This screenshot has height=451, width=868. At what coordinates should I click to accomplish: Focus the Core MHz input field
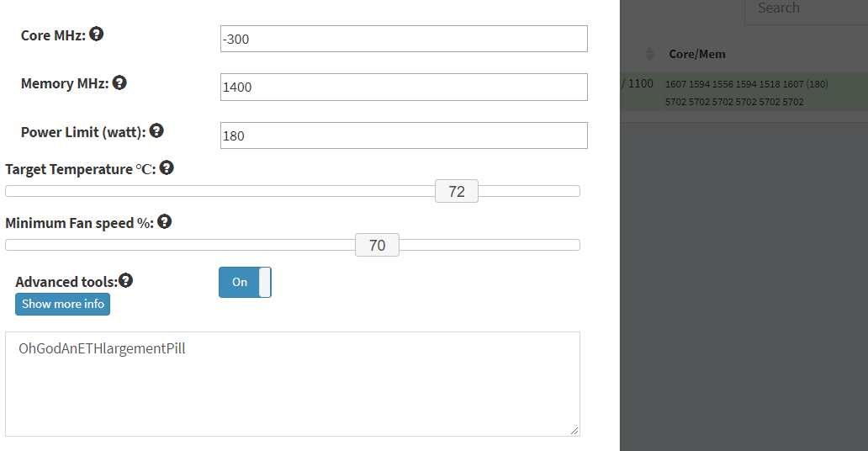404,39
